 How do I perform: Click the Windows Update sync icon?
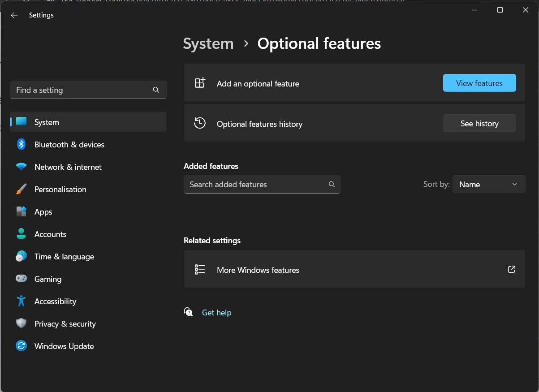(x=21, y=346)
